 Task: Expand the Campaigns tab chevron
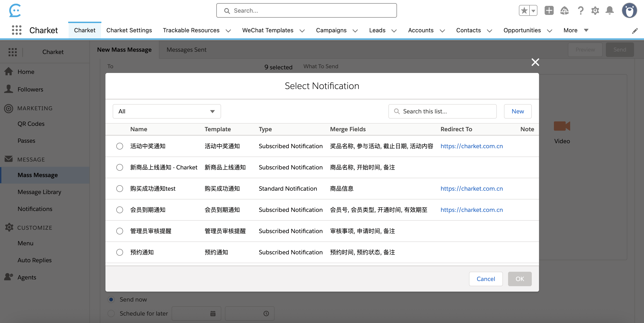(x=355, y=30)
